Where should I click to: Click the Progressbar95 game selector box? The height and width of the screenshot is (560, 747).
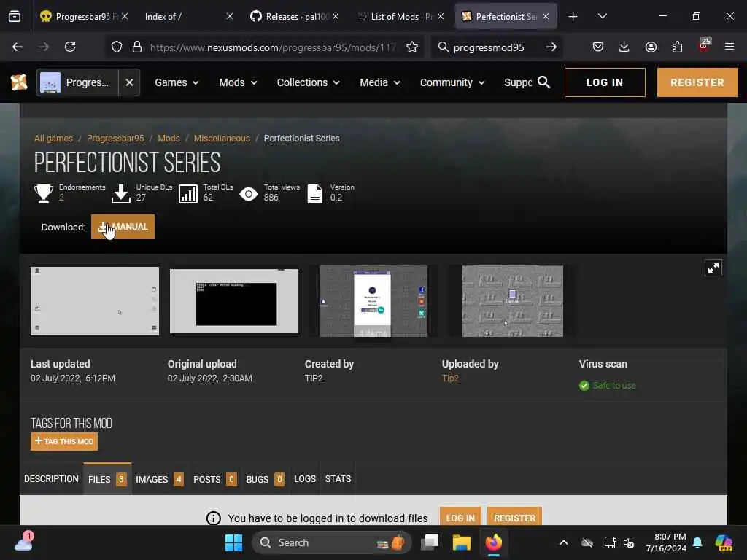pyautogui.click(x=77, y=82)
